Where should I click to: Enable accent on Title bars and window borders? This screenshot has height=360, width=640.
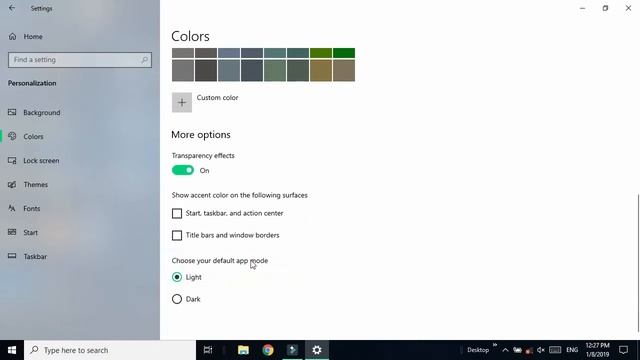[x=177, y=236]
